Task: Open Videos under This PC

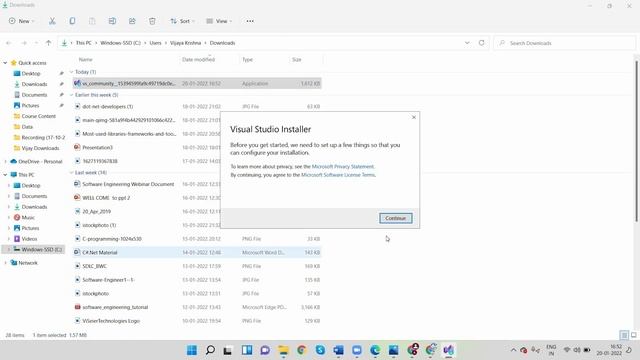Action: click(x=29, y=239)
